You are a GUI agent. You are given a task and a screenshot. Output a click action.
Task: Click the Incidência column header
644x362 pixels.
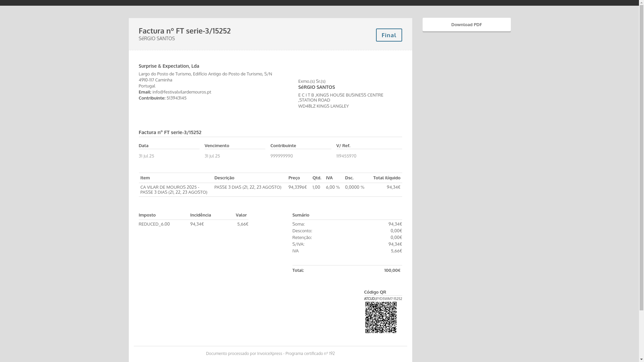tap(200, 215)
